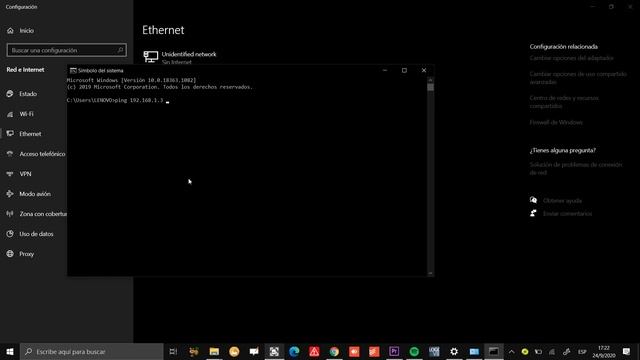
Task: Open Microsoft Edge from the taskbar
Action: [294, 351]
